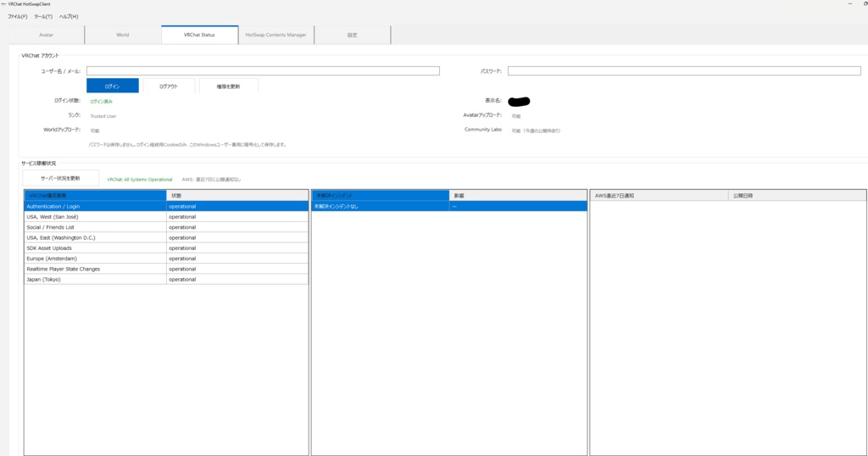Click the 権限を更新 button

(229, 86)
